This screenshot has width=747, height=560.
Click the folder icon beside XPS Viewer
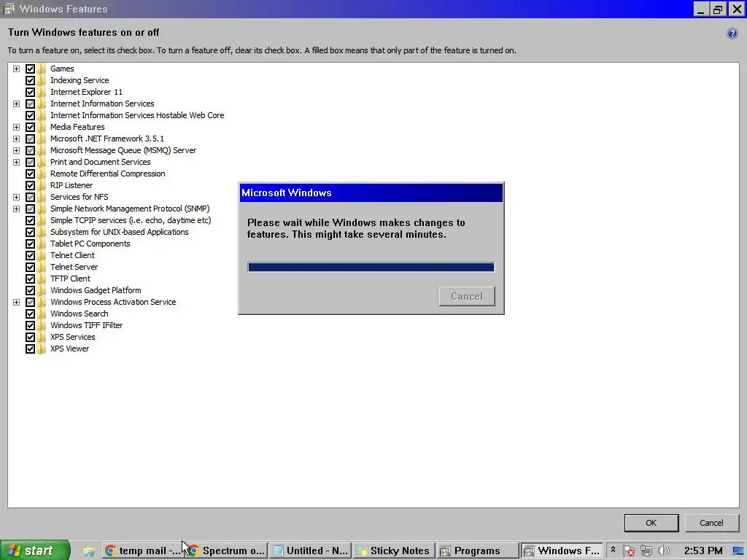[x=42, y=349]
